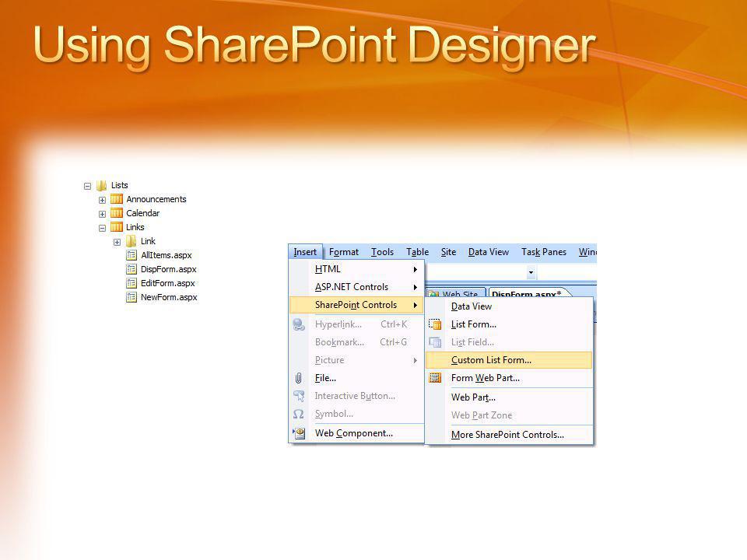Choose Web Component... menu entry
Viewport: 747px width, 560px height.
(356, 433)
